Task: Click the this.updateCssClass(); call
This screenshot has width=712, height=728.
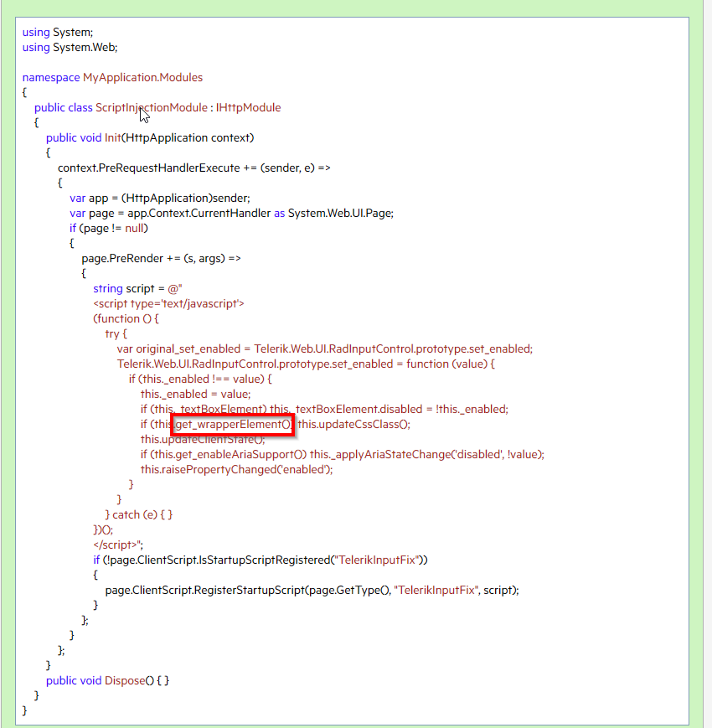Action: pyautogui.click(x=353, y=425)
